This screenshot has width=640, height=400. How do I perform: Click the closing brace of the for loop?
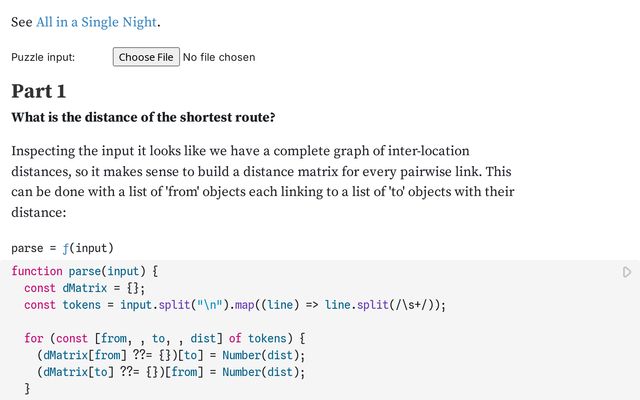[28, 388]
